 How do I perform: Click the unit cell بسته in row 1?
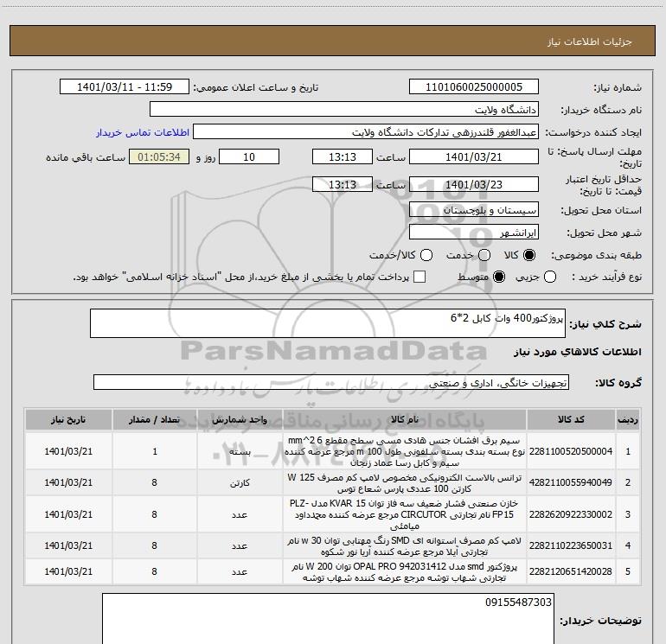pyautogui.click(x=240, y=452)
